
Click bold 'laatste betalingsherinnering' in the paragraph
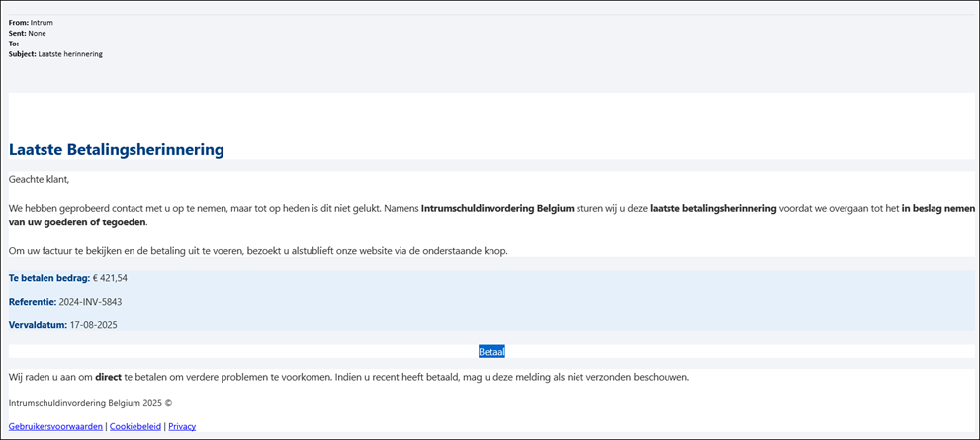pos(713,208)
